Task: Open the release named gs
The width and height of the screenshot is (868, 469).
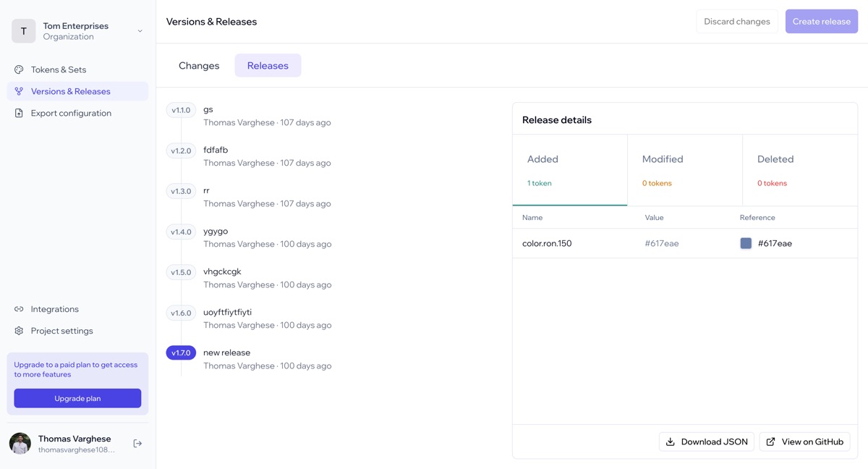Action: click(208, 109)
